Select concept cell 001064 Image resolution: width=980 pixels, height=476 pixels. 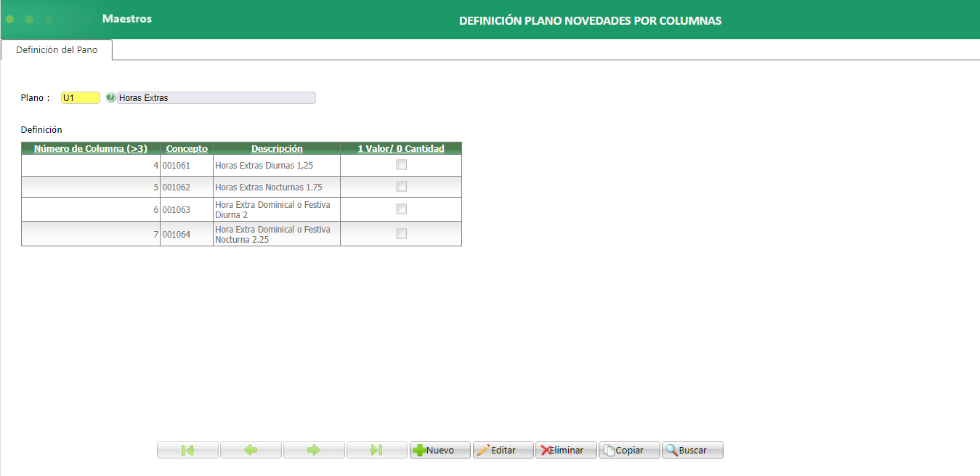(187, 234)
